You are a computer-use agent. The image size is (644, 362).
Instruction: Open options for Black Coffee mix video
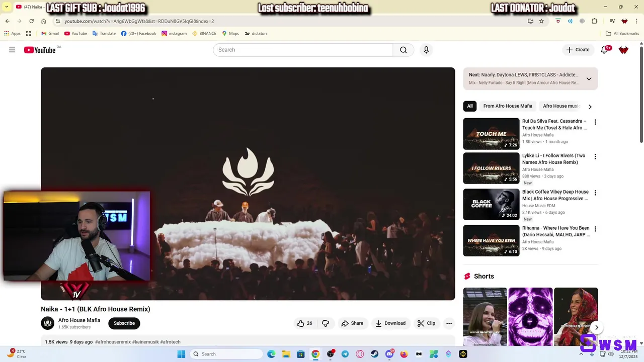[x=595, y=193]
